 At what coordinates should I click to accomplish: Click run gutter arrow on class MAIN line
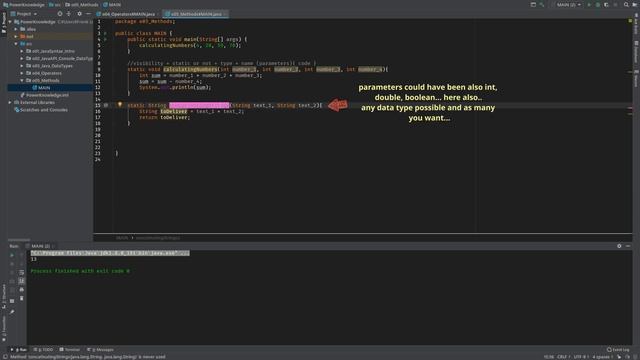pyautogui.click(x=105, y=33)
